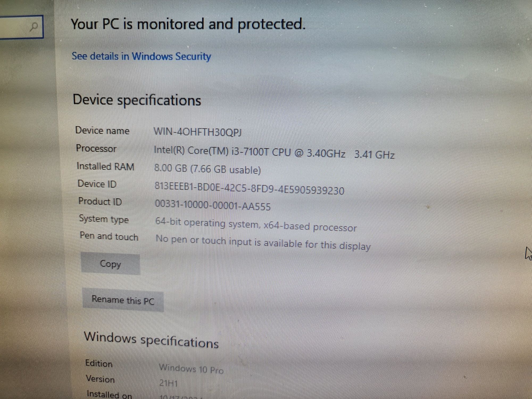The height and width of the screenshot is (399, 532).
Task: Click the Device specifications heading
Action: point(137,100)
